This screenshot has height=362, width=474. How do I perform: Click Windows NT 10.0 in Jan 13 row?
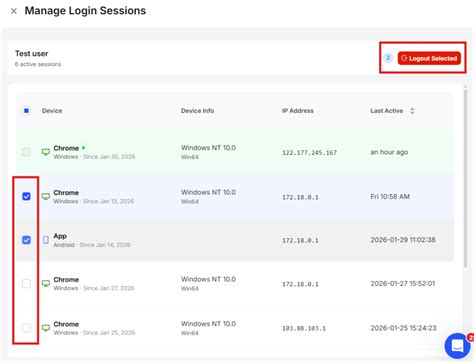click(208, 192)
